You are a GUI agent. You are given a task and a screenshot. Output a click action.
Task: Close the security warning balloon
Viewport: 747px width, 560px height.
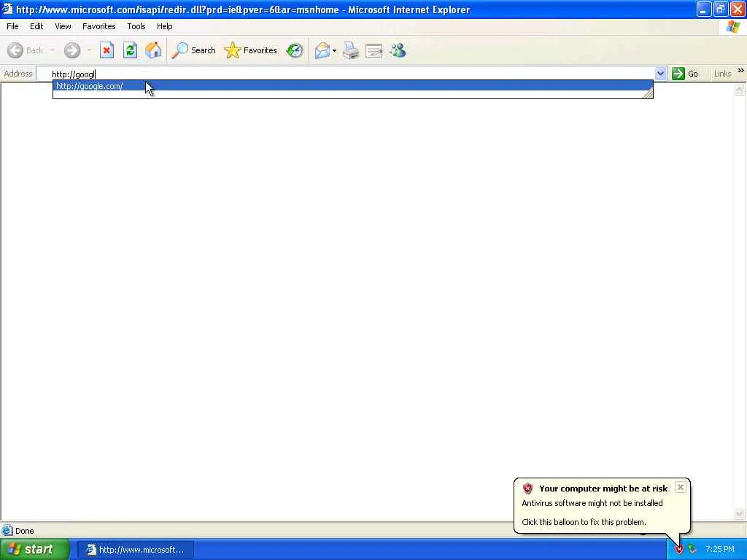pyautogui.click(x=681, y=487)
